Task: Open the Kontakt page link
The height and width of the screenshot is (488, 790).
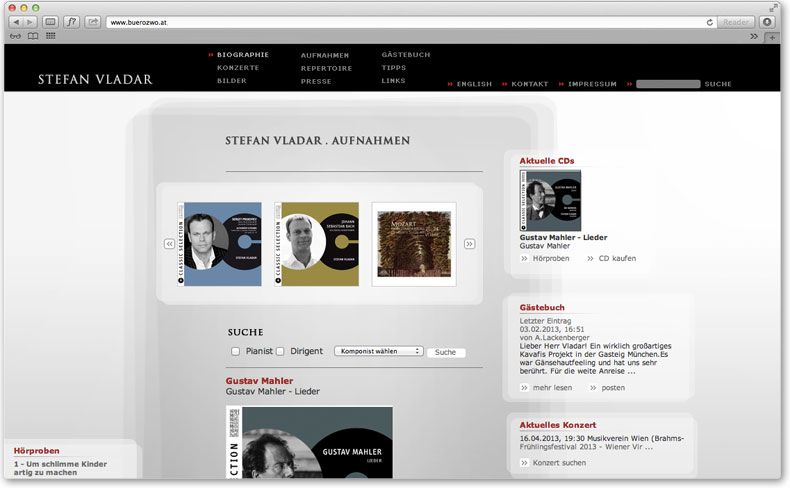Action: 530,84
